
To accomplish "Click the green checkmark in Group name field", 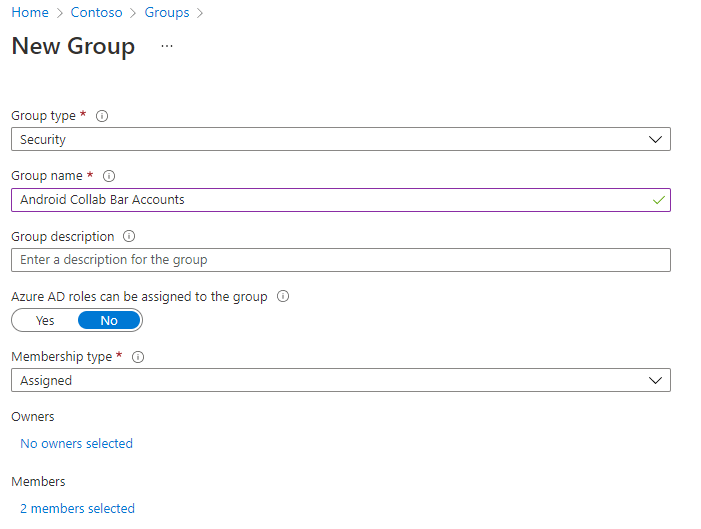I will (x=659, y=200).
